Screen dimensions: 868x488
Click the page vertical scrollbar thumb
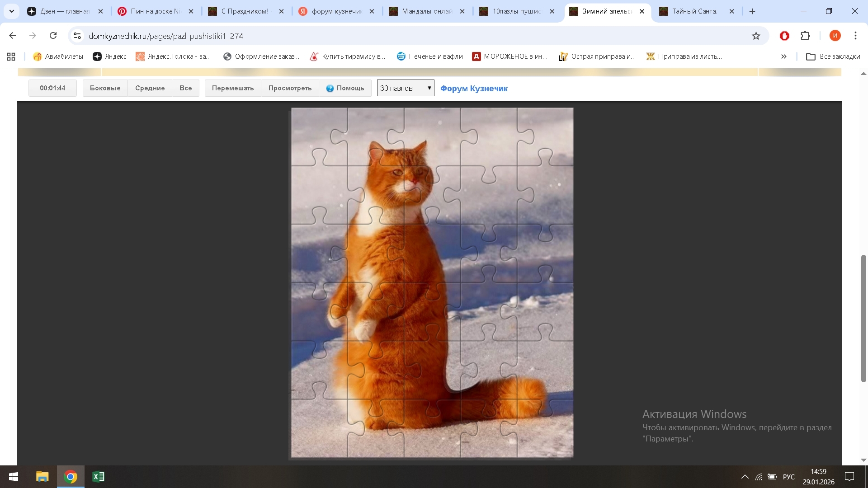coord(863,319)
